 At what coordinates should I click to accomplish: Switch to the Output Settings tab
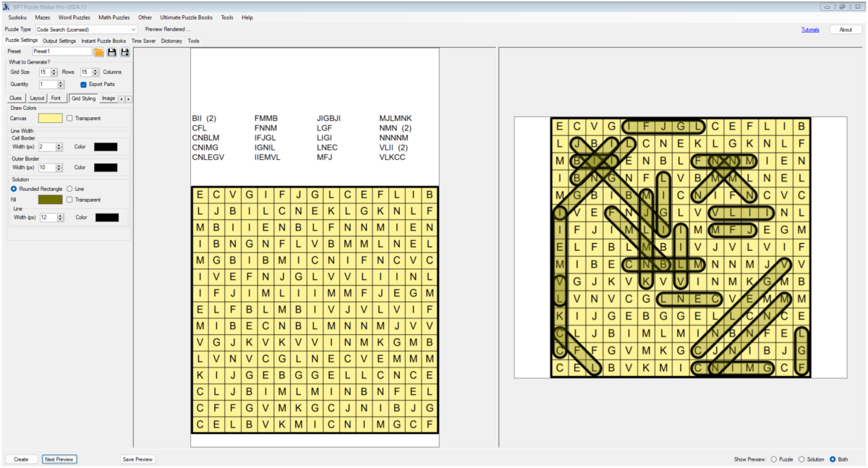pos(59,41)
